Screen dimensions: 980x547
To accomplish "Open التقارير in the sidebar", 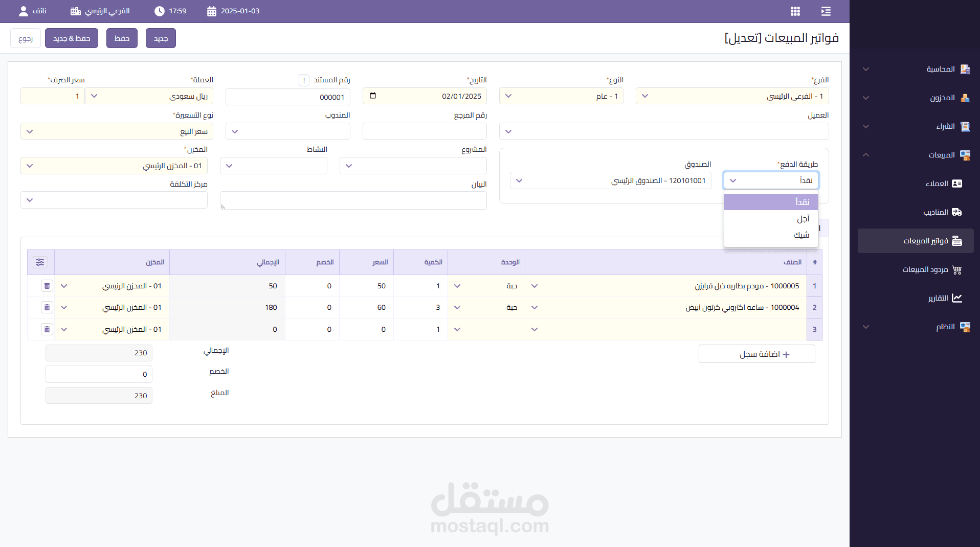I will pyautogui.click(x=916, y=298).
